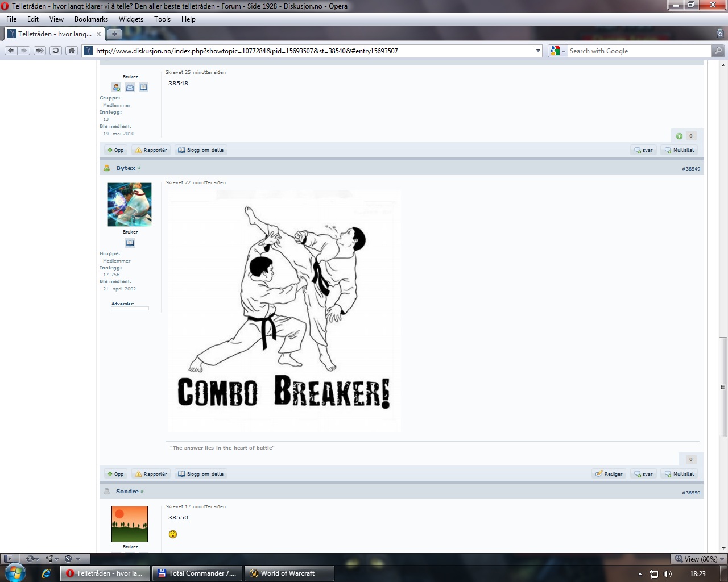Click Blogg om dette under Bytex's post
The image size is (728, 582).
(201, 474)
